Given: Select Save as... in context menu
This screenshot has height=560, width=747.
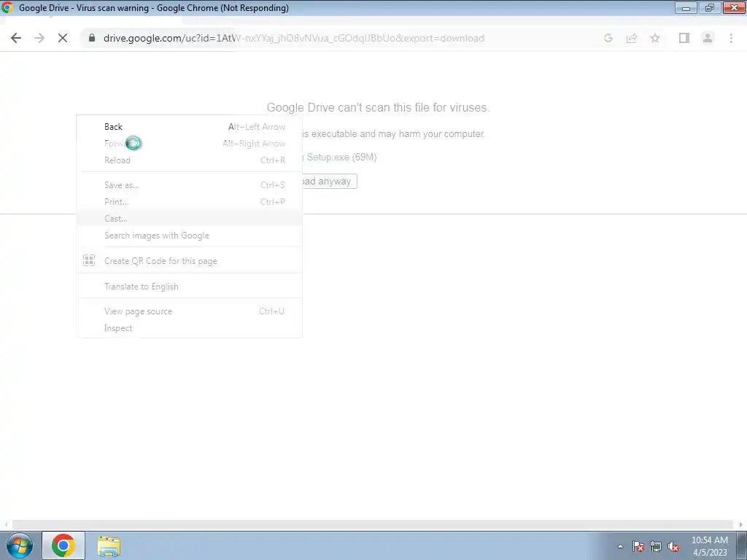Looking at the screenshot, I should point(190,185).
